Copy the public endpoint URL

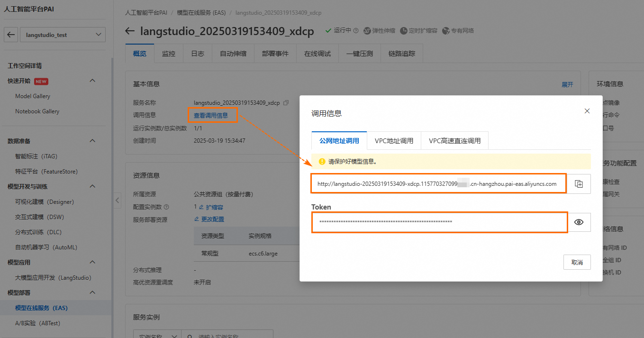coord(579,184)
